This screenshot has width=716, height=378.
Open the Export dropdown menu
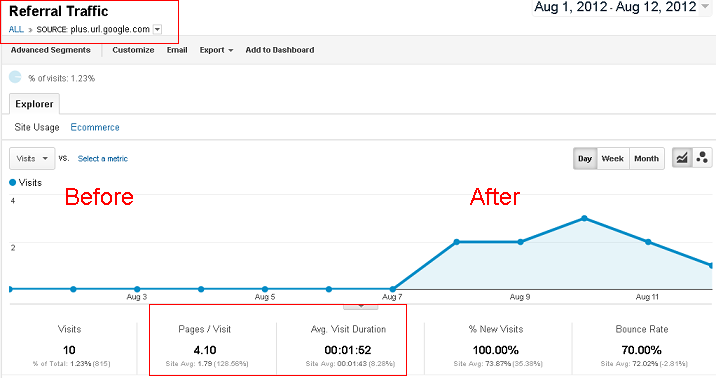(x=216, y=50)
